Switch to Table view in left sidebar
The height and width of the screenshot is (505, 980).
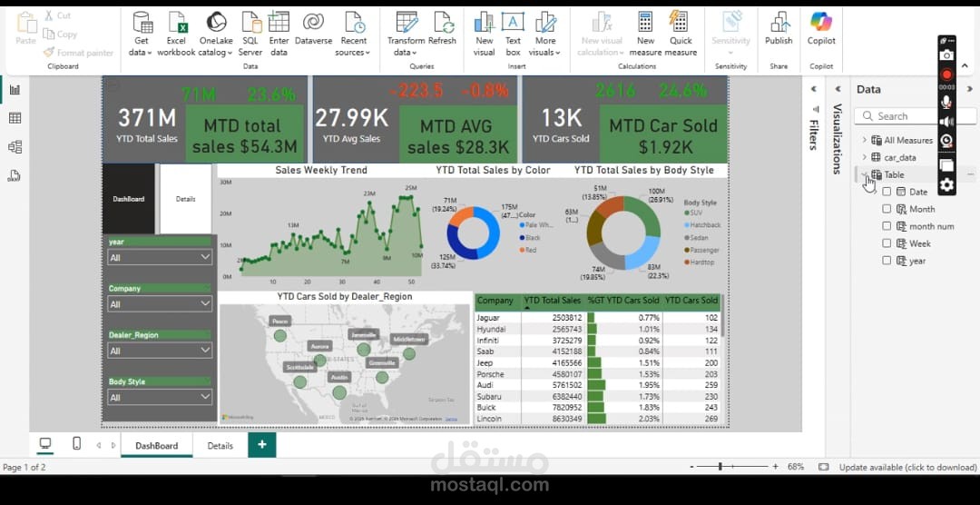click(x=15, y=118)
